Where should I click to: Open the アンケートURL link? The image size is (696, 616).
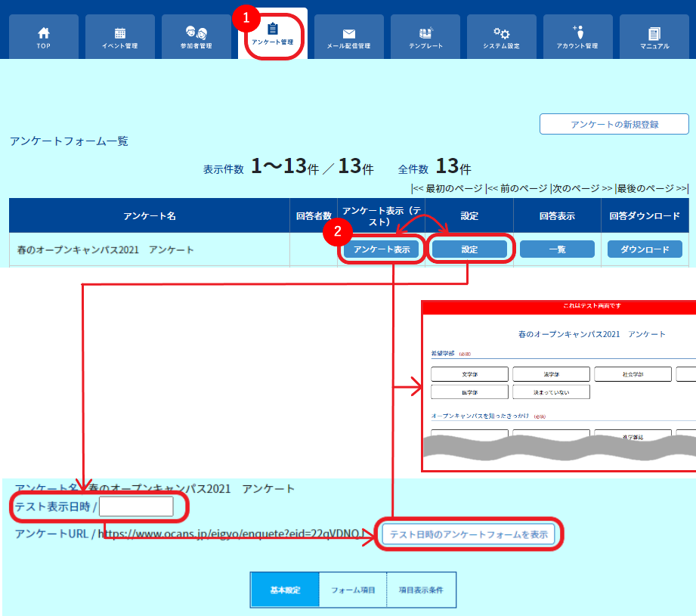pyautogui.click(x=232, y=534)
